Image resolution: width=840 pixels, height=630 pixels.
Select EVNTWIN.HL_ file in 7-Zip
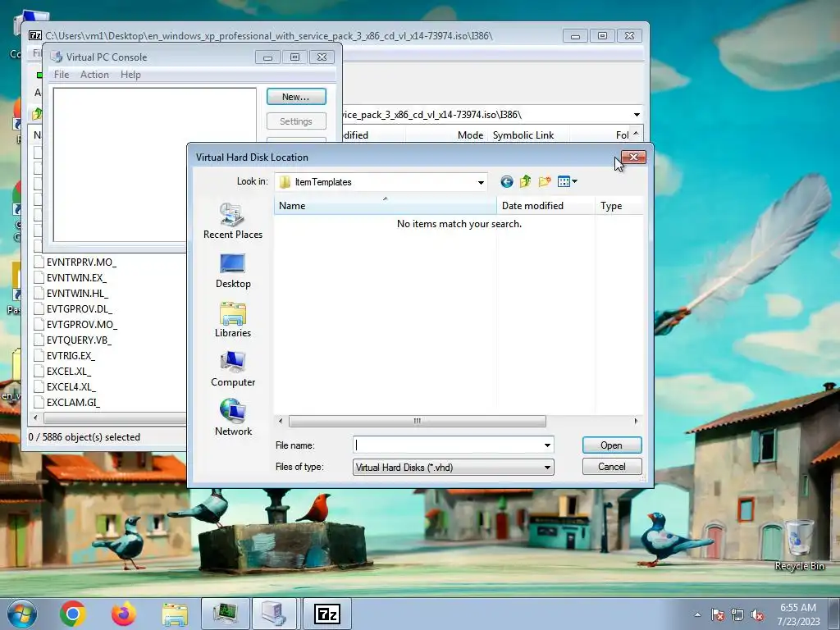[x=77, y=293]
